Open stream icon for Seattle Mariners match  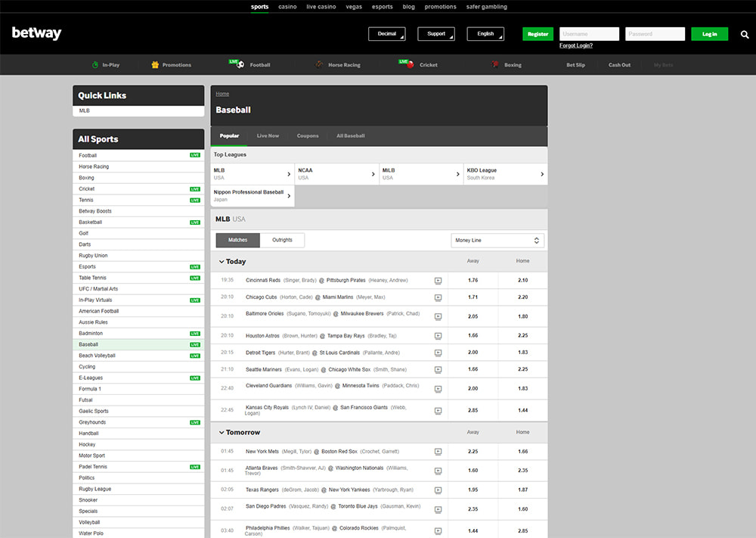pos(438,369)
